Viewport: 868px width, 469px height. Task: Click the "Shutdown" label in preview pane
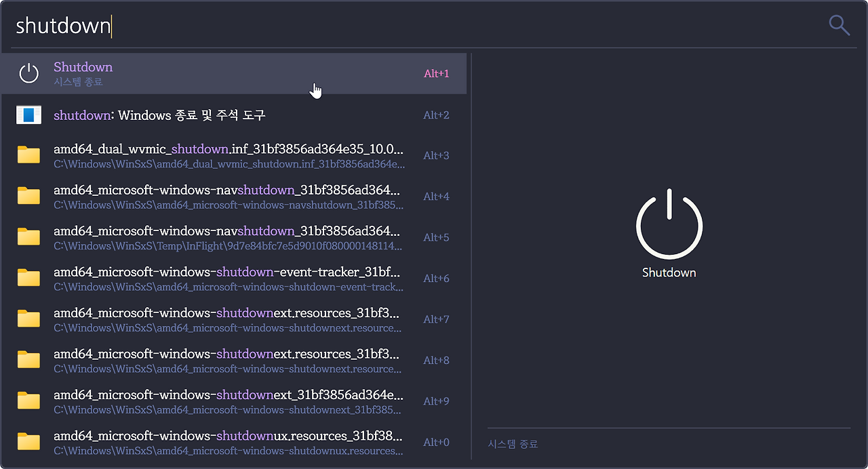point(669,272)
